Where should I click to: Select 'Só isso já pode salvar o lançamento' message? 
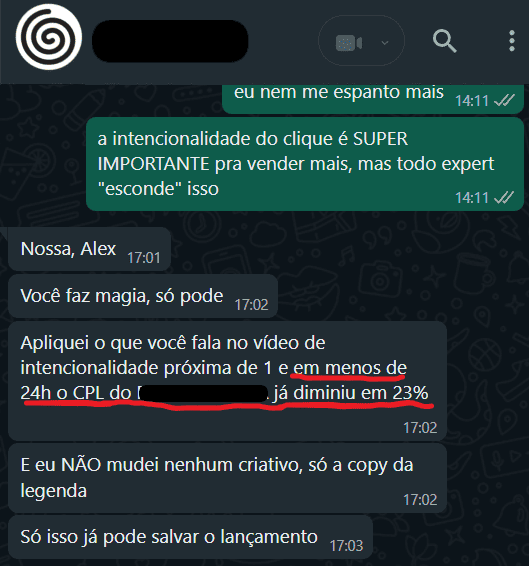coord(190,537)
